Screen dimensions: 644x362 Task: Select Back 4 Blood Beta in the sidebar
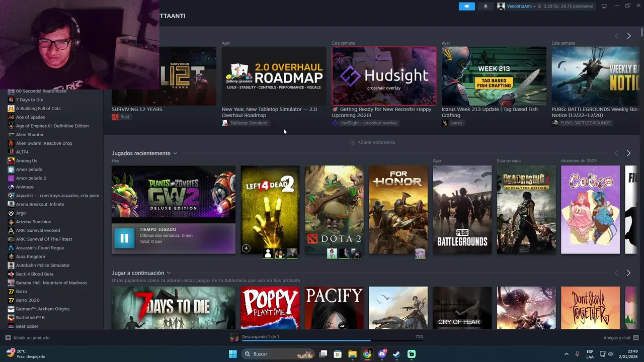point(34,274)
